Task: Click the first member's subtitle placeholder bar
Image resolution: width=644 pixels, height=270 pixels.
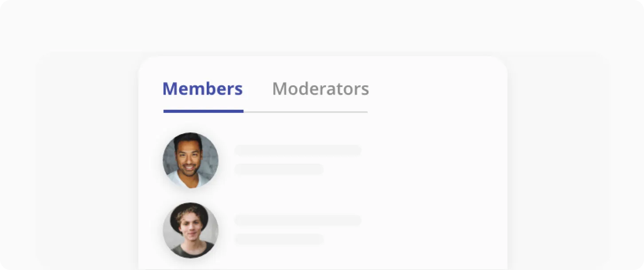Action: (x=279, y=169)
